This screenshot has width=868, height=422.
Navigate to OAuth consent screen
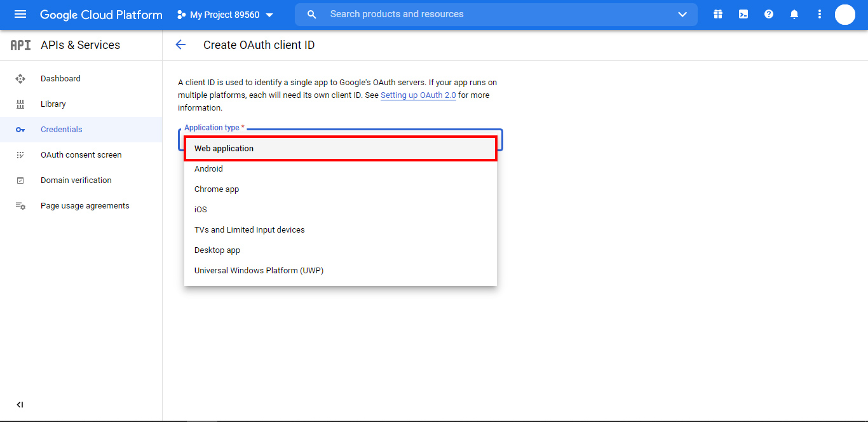[x=81, y=155]
